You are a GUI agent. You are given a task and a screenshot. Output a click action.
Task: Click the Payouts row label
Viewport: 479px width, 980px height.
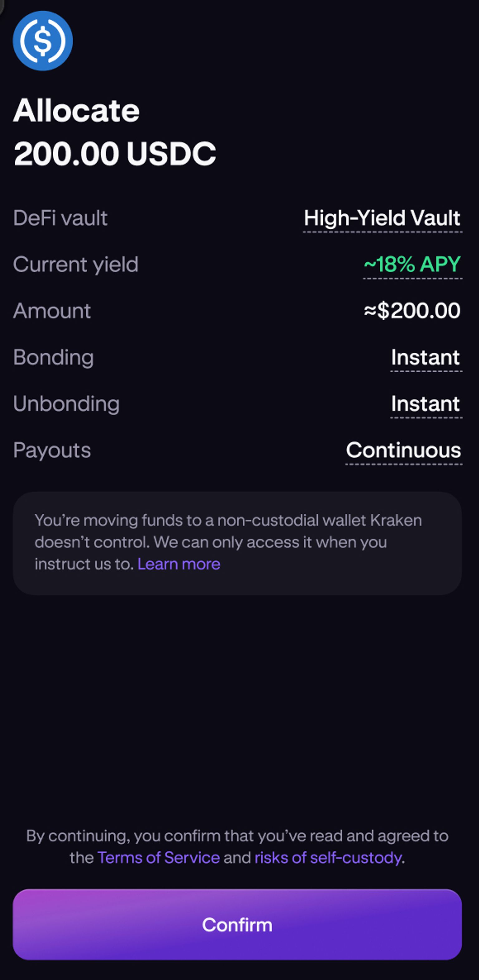(x=52, y=451)
